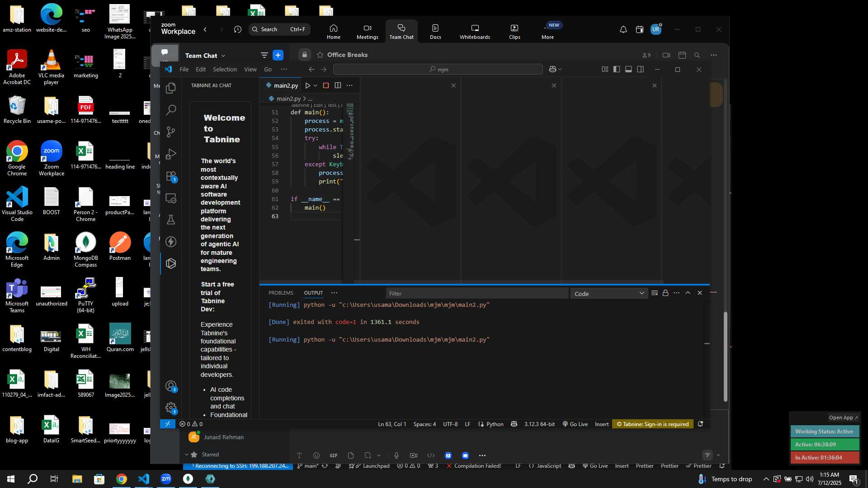Collapse the Starred section in Zoom

click(x=187, y=455)
